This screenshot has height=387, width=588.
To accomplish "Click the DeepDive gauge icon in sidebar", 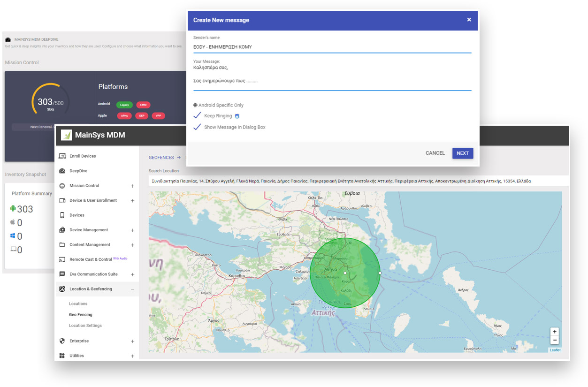I will tap(62, 171).
